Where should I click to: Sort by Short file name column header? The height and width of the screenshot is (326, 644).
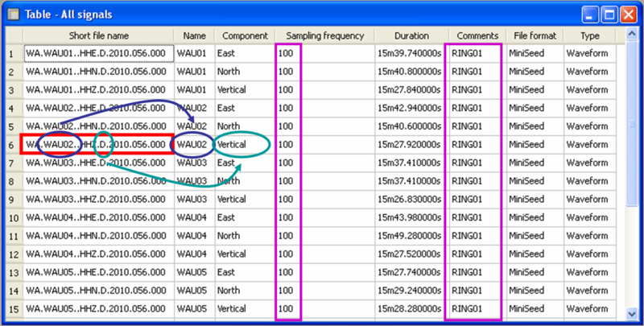tap(98, 36)
